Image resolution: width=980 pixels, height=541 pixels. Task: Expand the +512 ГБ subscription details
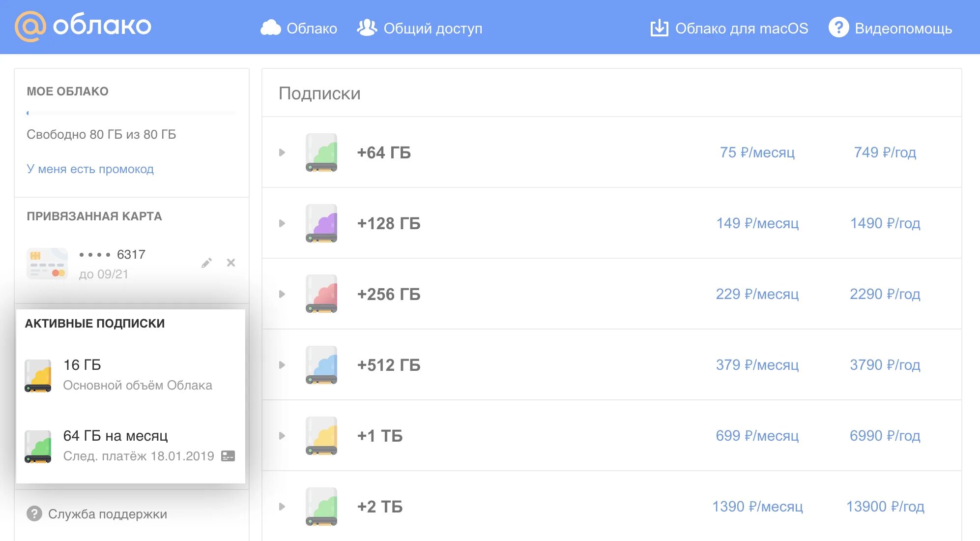pos(282,365)
